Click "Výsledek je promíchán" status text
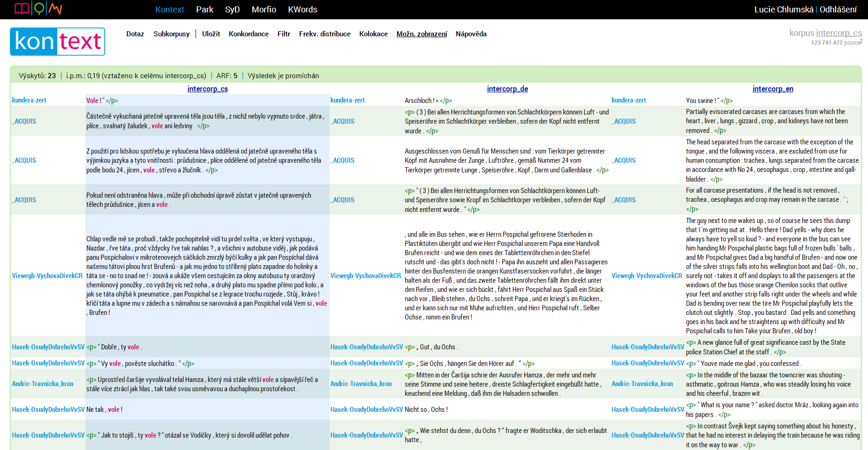 (x=283, y=76)
